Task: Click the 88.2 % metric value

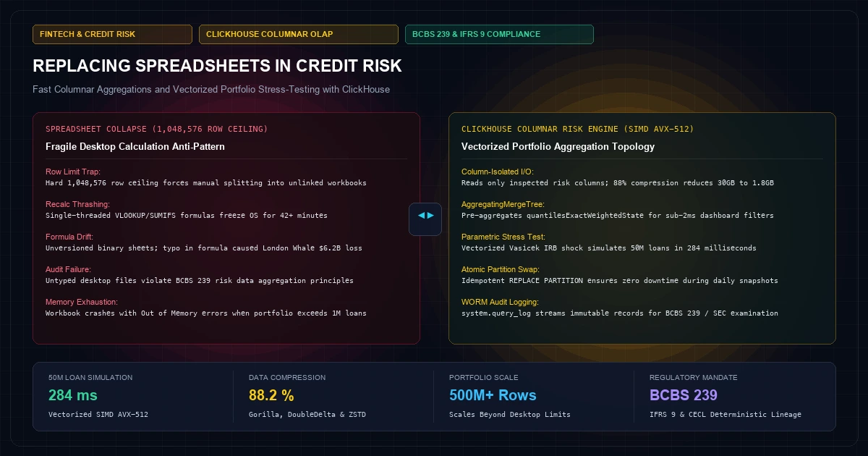Action: click(271, 395)
